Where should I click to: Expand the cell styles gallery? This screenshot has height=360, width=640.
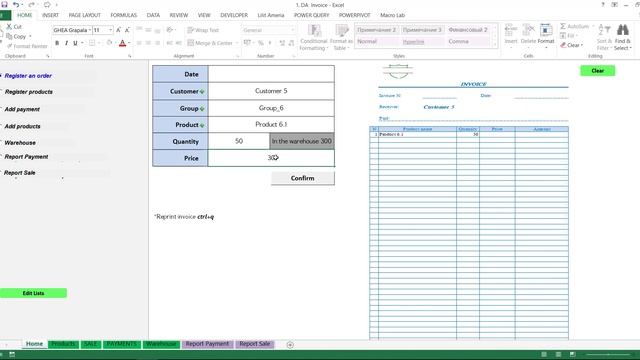click(x=495, y=44)
